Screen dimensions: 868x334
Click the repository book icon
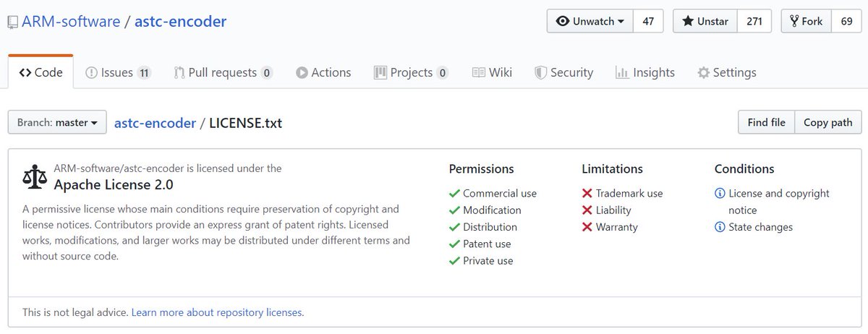12,22
